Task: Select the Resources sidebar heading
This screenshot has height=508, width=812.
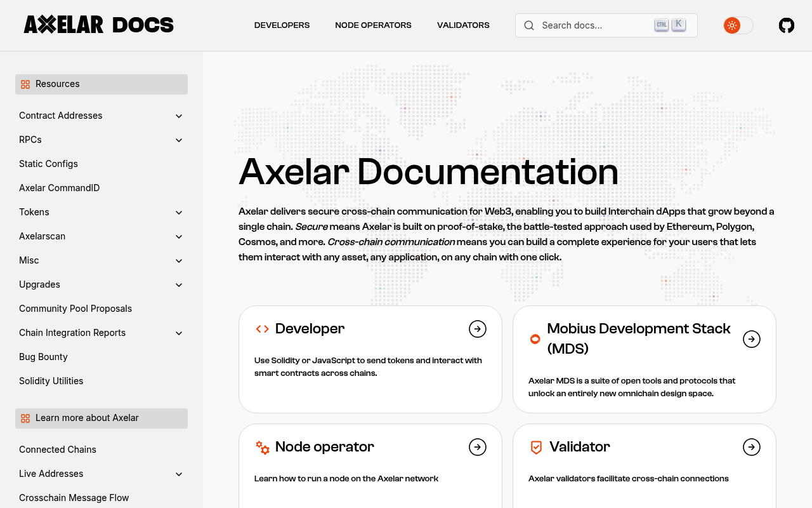Action: (x=101, y=84)
